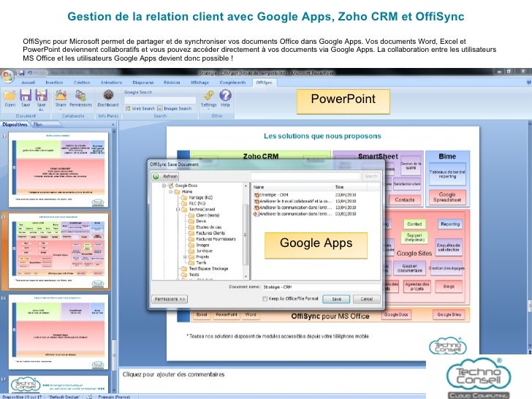
Task: Click Cancel in OffiSync dialog
Action: (x=366, y=299)
